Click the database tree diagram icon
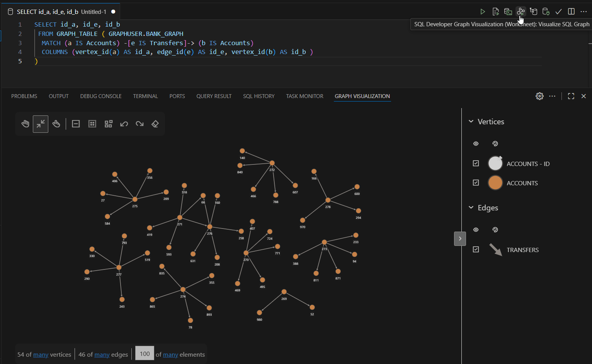Viewport: 592px width, 364px height. pos(534,12)
